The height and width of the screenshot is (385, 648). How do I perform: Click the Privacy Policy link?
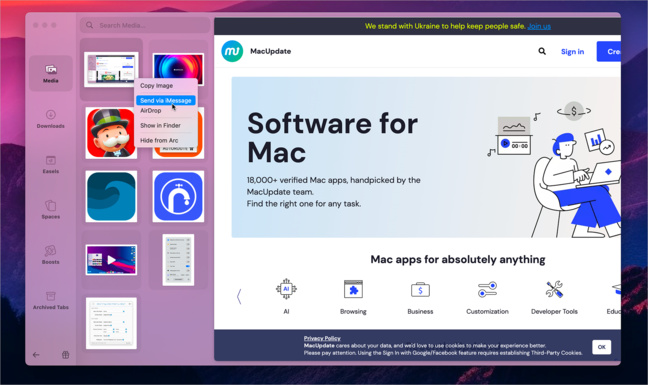tap(322, 338)
